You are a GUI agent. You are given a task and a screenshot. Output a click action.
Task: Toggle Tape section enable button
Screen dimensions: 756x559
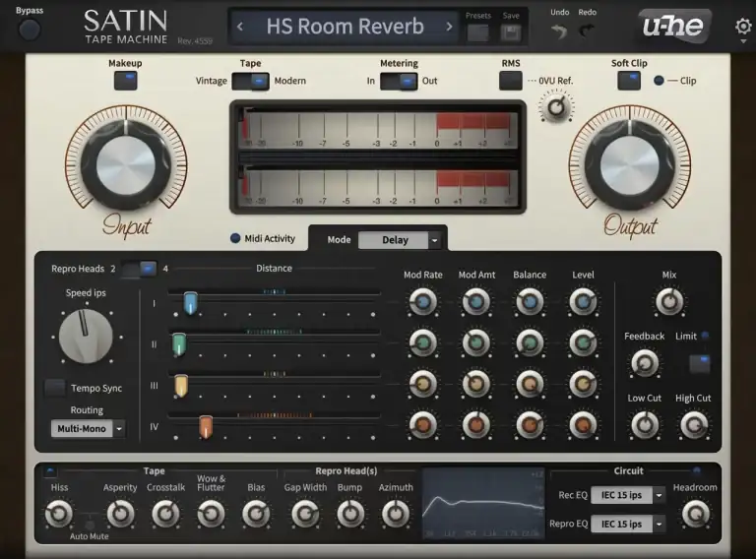[x=50, y=470]
